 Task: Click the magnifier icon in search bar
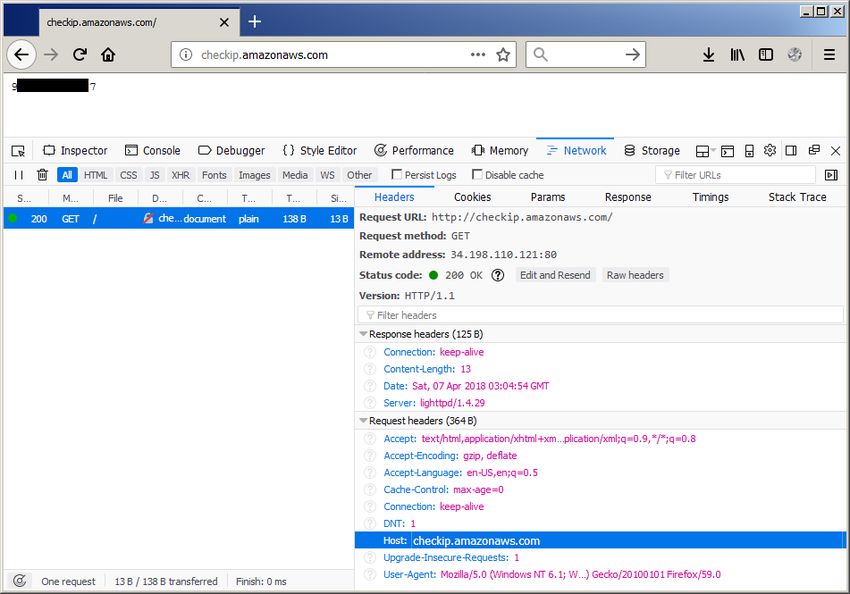(540, 54)
